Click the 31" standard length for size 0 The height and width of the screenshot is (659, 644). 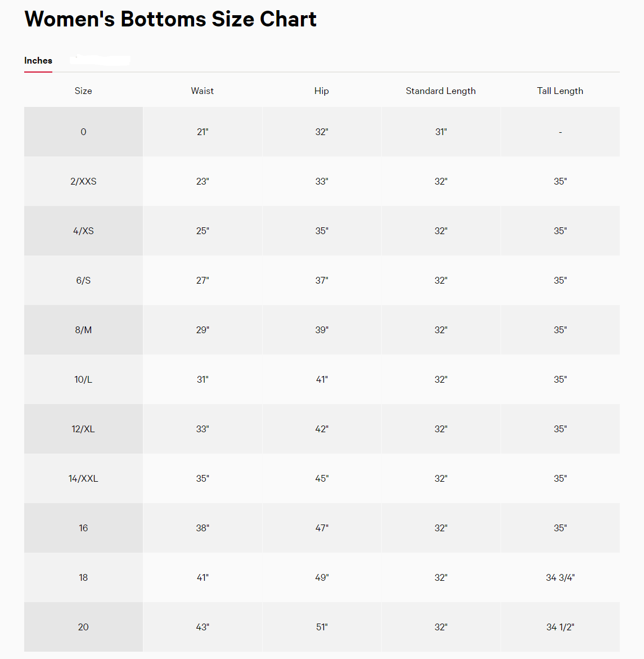tap(441, 132)
